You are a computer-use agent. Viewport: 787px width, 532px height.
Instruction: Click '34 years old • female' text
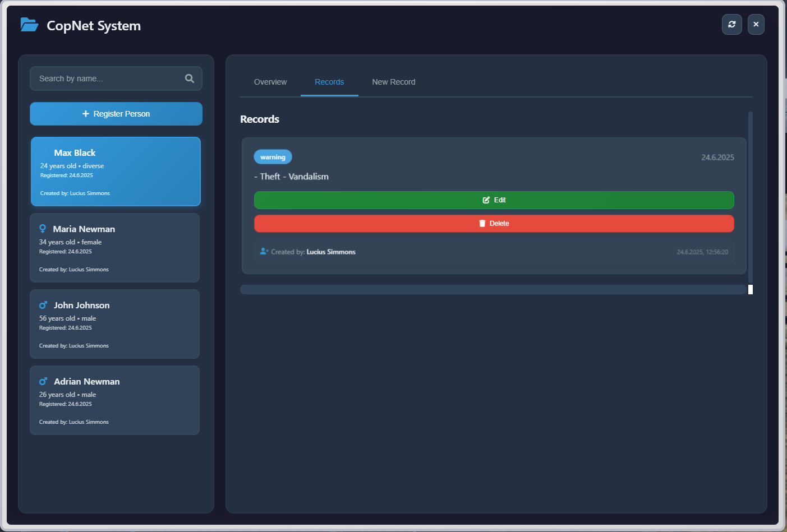(70, 242)
